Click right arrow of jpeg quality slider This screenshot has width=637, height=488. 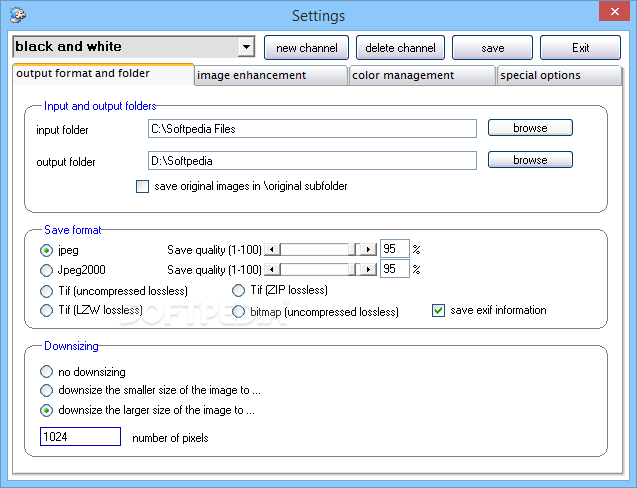pyautogui.click(x=368, y=249)
